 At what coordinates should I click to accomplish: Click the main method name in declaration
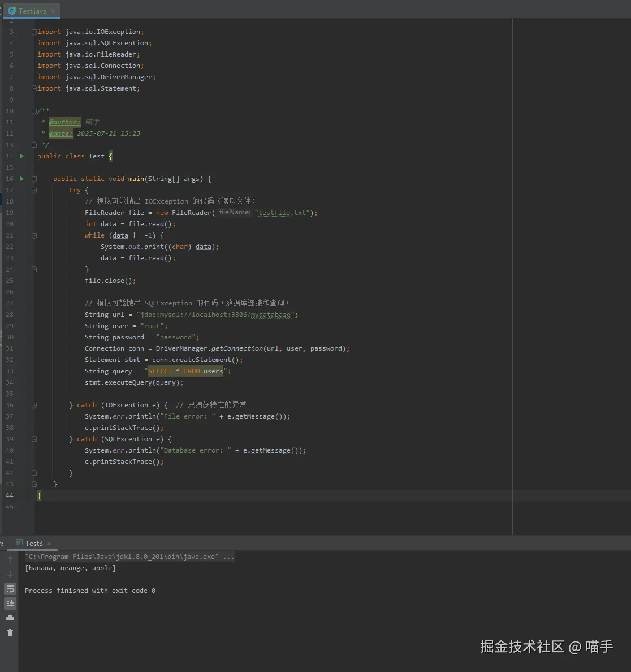coord(136,179)
